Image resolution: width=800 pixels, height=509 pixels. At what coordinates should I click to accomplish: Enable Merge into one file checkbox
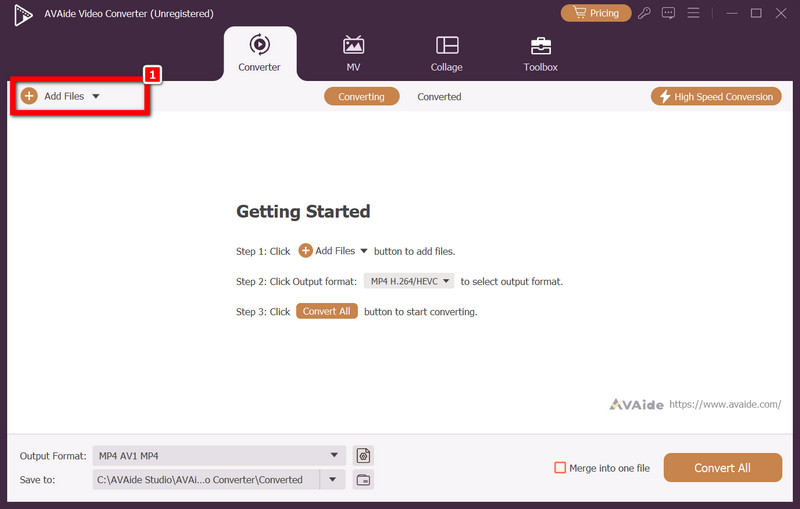pyautogui.click(x=561, y=468)
